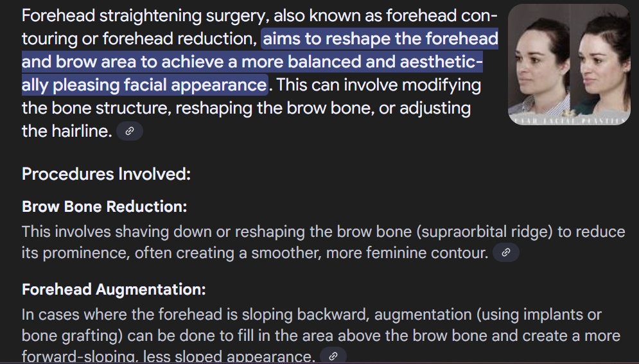Screen dimensions: 639x364
Task: Click the highlighted phrase "ally pleasing facial appearance"
Action: click(x=144, y=85)
